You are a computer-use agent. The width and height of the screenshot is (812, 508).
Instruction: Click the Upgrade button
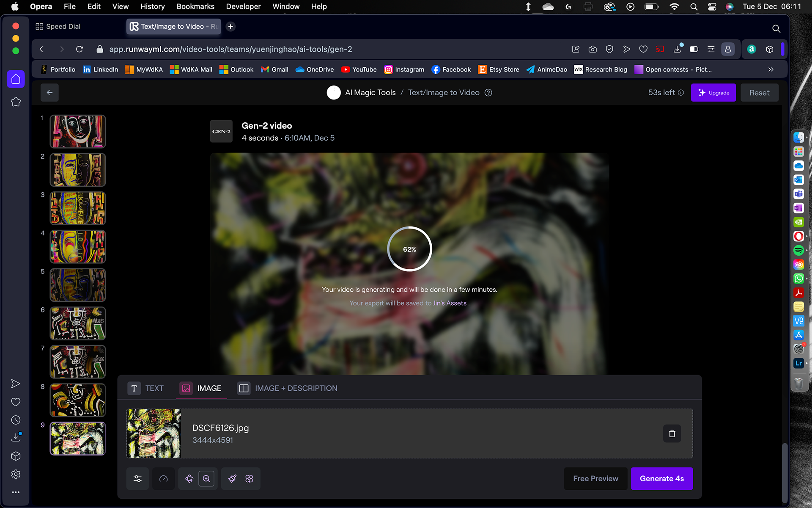tap(713, 93)
